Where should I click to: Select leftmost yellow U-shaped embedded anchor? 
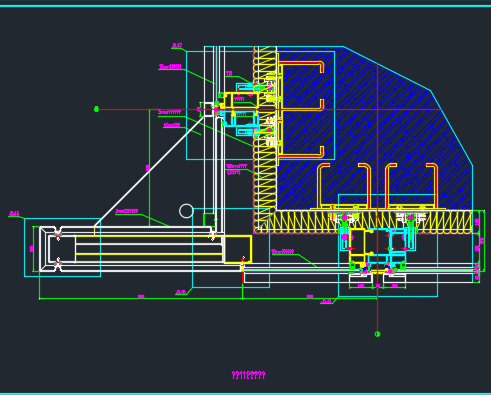click(323, 185)
